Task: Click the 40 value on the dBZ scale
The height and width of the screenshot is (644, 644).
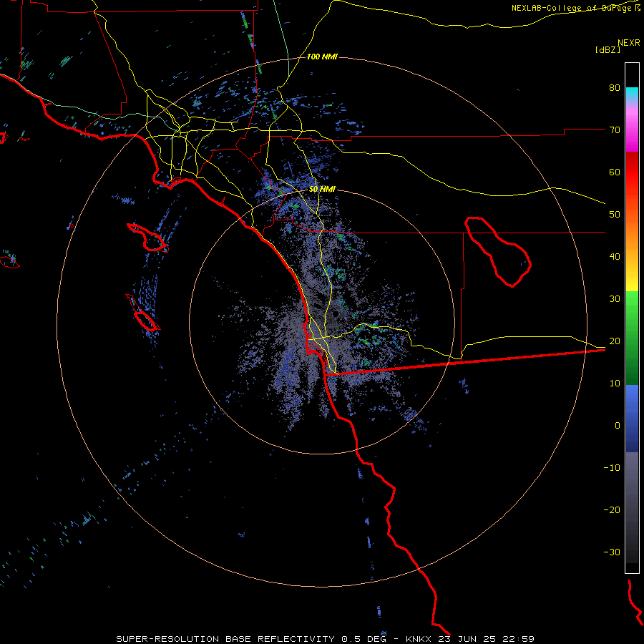Action: tap(615, 256)
